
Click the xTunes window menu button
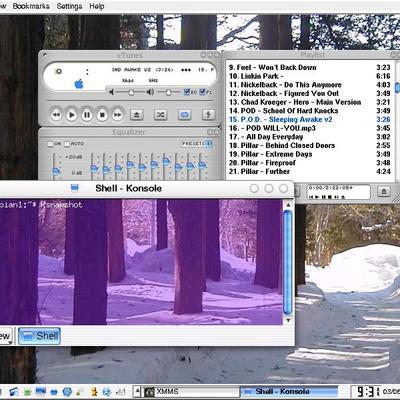(45, 54)
